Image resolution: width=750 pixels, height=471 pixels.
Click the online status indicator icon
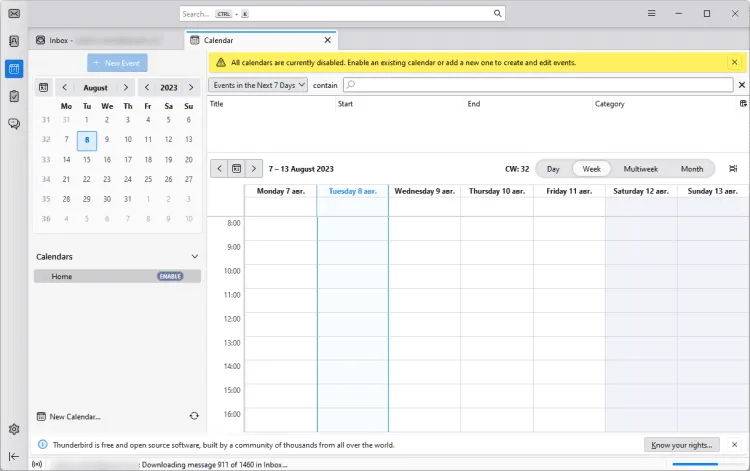(37, 464)
